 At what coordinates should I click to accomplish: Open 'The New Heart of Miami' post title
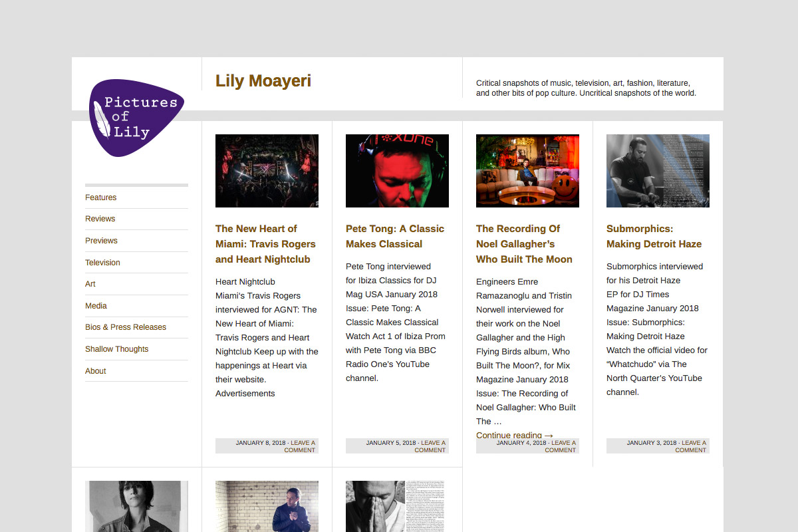[265, 244]
